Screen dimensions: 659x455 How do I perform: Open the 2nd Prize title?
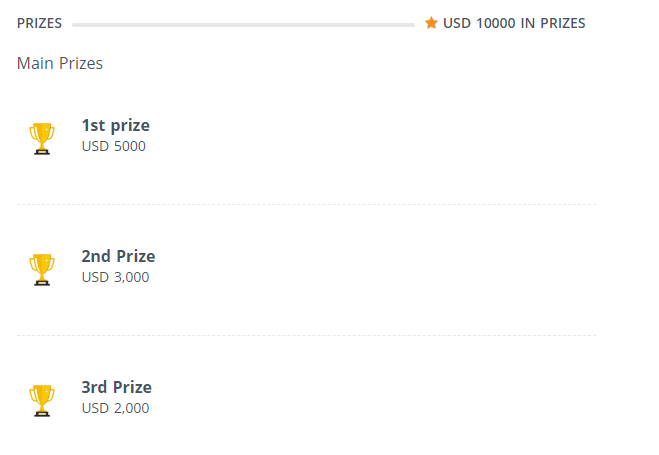pyautogui.click(x=118, y=256)
